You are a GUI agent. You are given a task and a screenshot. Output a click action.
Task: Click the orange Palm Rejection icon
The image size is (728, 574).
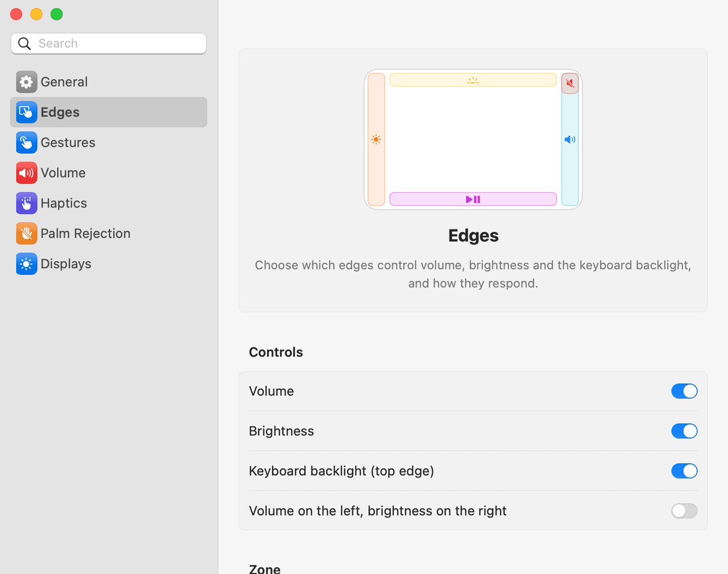26,233
